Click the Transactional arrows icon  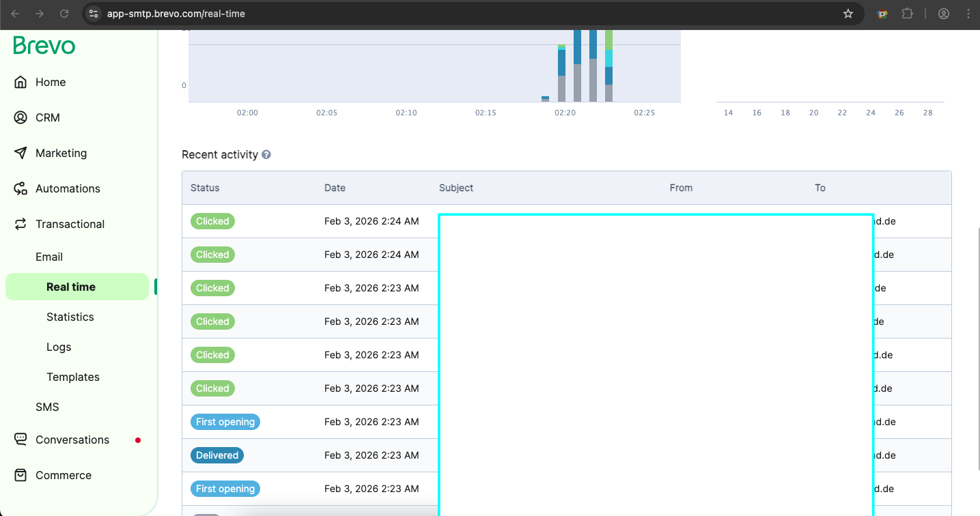coord(20,224)
